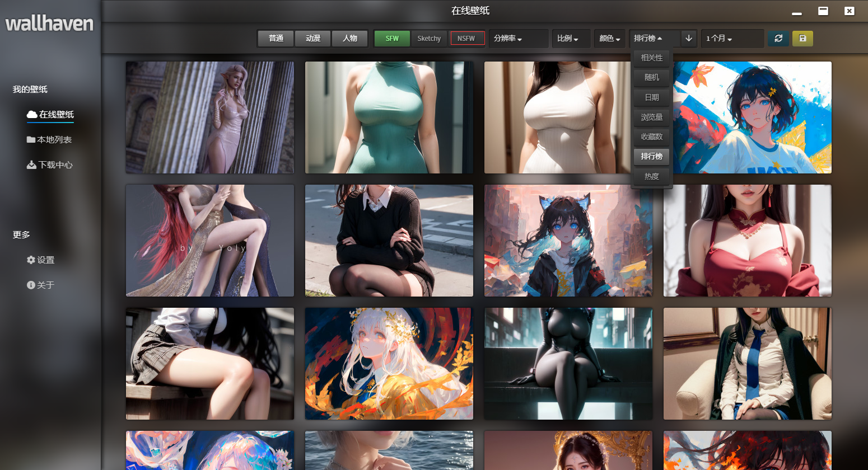The image size is (868, 470).
Task: Open the 本地列表 local list page
Action: 49,140
